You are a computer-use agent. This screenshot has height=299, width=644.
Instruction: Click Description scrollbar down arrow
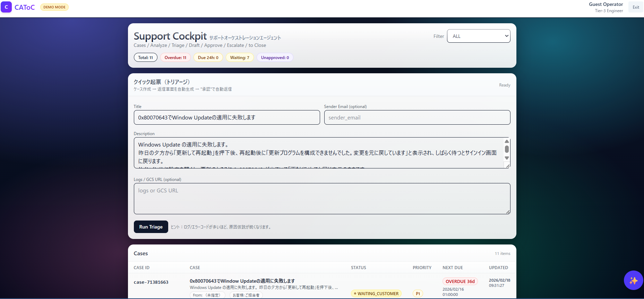point(507,158)
